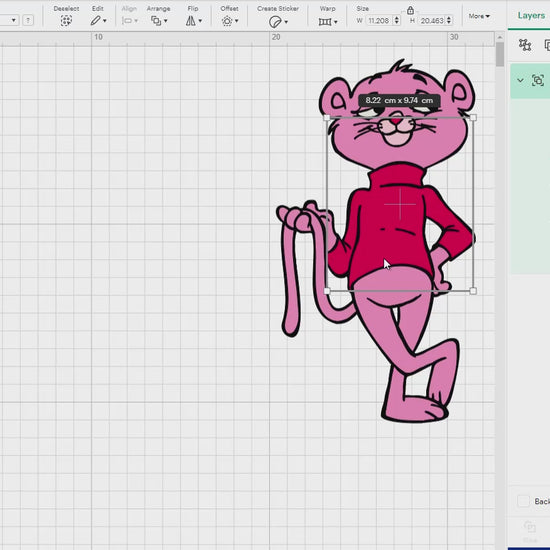The image size is (550, 550).
Task: Click the width field stepper arrows
Action: pyautogui.click(x=397, y=20)
